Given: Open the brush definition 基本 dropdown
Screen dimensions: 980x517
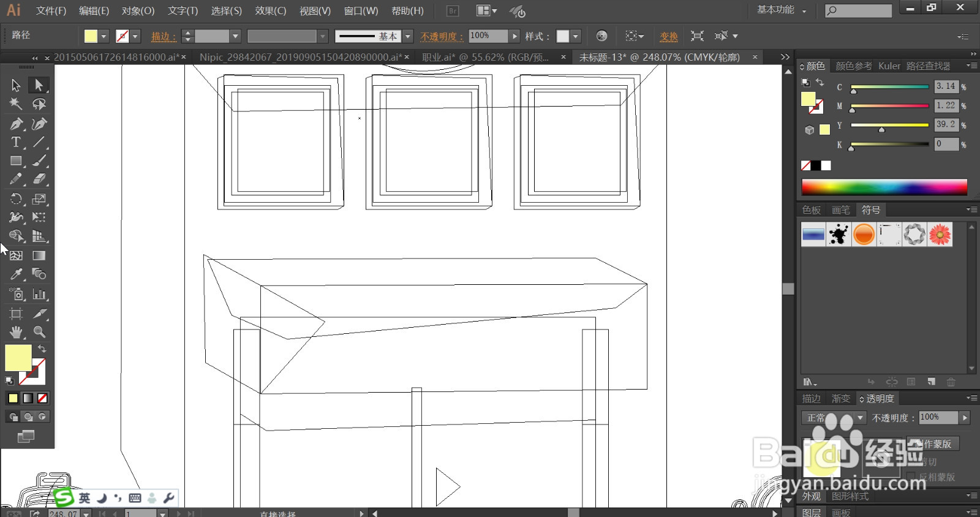Looking at the screenshot, I should click(408, 36).
